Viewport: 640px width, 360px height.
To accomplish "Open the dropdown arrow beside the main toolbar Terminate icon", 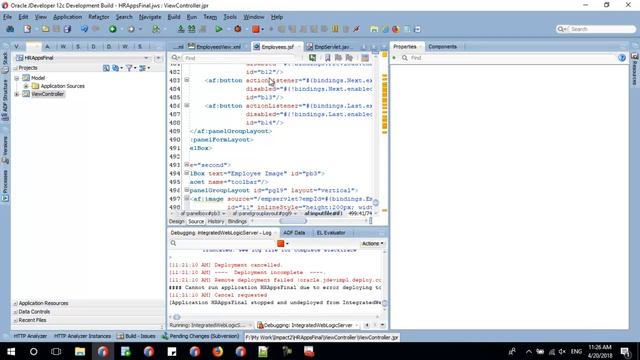I will [x=262, y=29].
